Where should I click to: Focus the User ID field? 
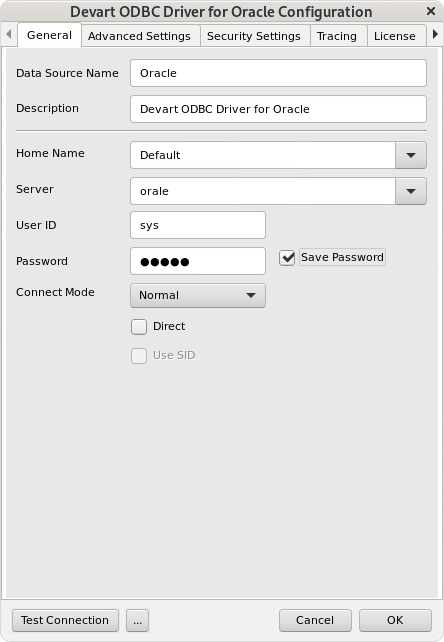click(x=198, y=225)
